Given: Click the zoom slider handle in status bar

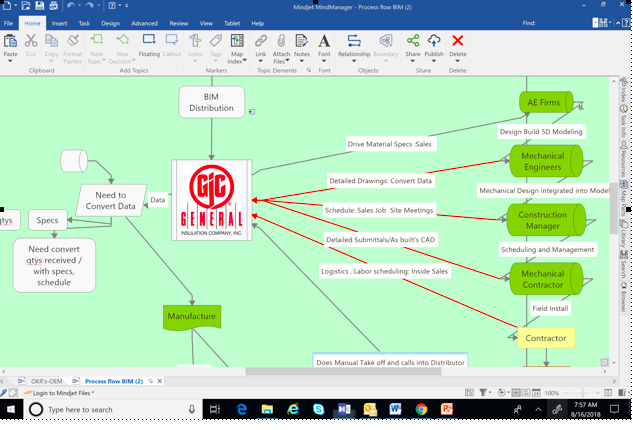Looking at the screenshot, I should tap(582, 392).
